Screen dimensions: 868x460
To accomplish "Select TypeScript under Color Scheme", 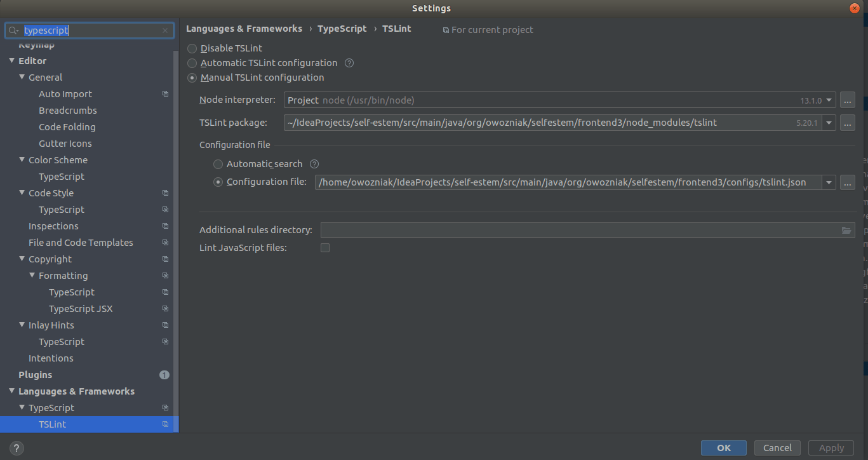I will pos(62,177).
